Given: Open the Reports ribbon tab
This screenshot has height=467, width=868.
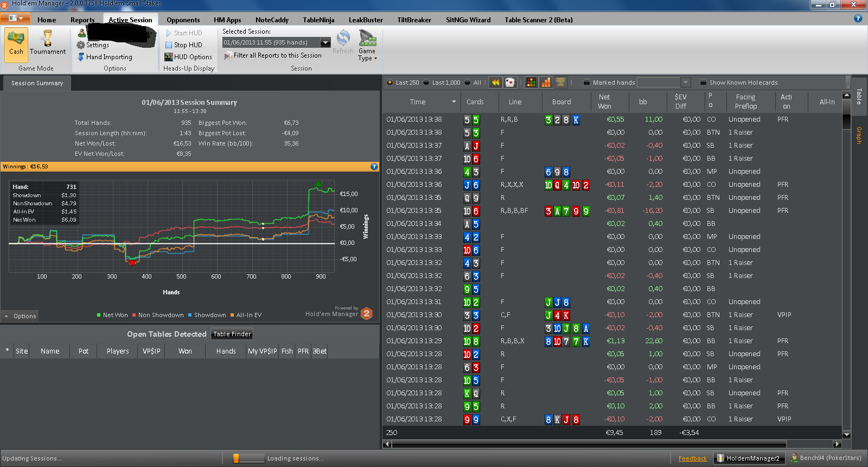Looking at the screenshot, I should click(82, 20).
